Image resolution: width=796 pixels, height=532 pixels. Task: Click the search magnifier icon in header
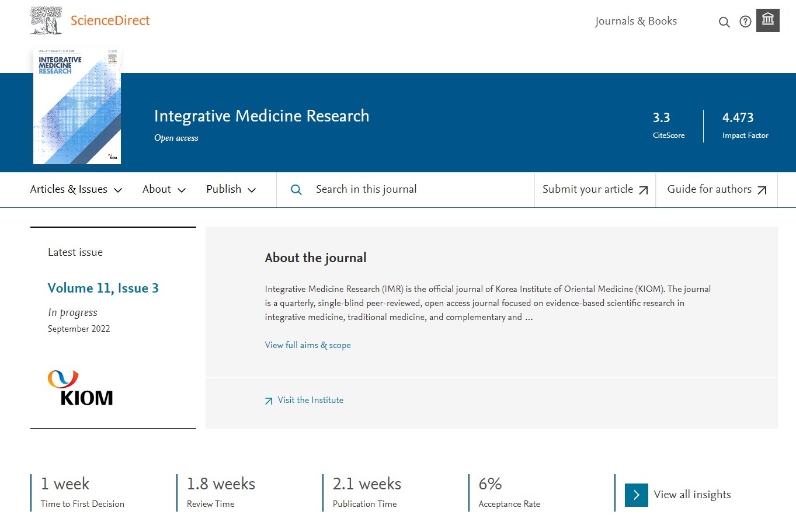click(724, 22)
